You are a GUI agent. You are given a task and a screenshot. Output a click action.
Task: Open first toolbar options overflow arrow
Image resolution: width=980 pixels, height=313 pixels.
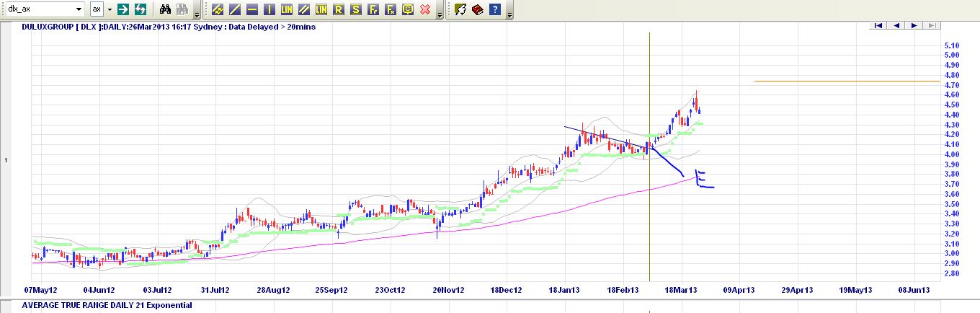197,14
